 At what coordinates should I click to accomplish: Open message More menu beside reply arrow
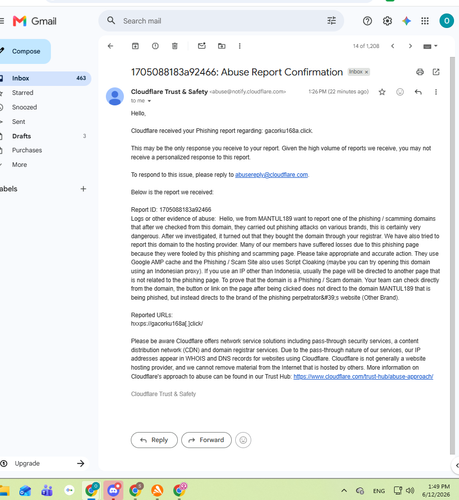point(436,92)
